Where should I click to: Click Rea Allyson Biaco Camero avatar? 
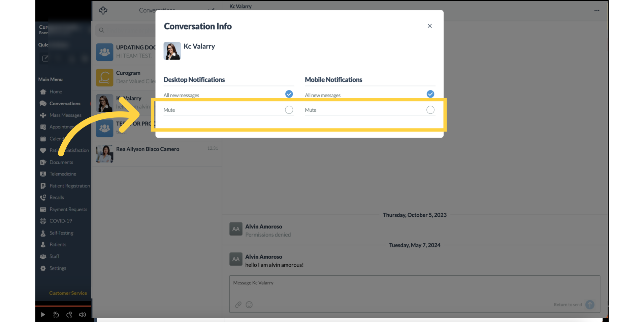(x=104, y=154)
